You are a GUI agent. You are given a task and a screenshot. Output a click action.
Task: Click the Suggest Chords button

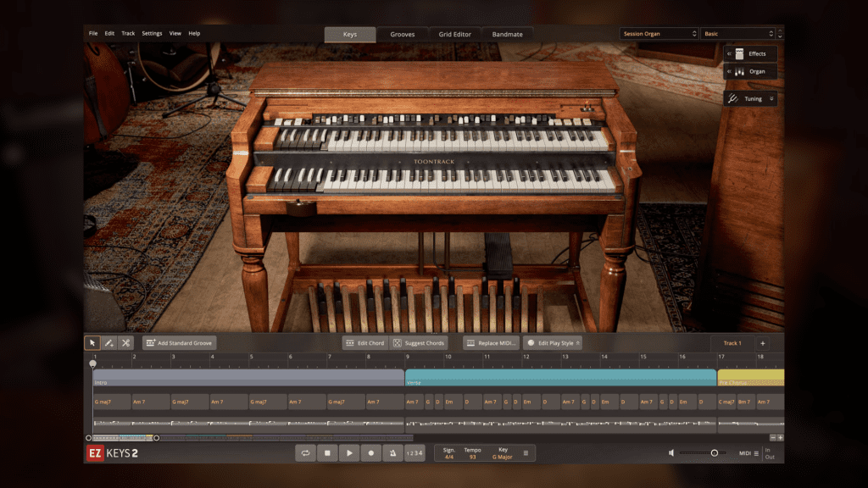point(419,343)
